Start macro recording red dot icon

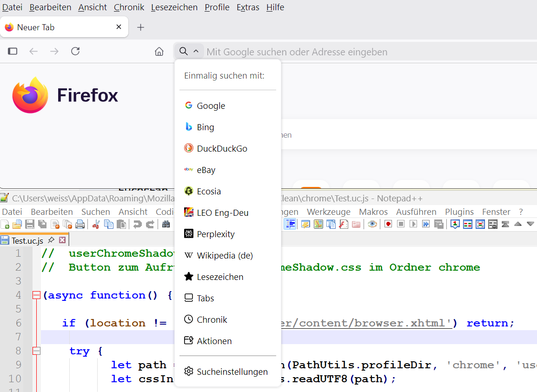388,224
